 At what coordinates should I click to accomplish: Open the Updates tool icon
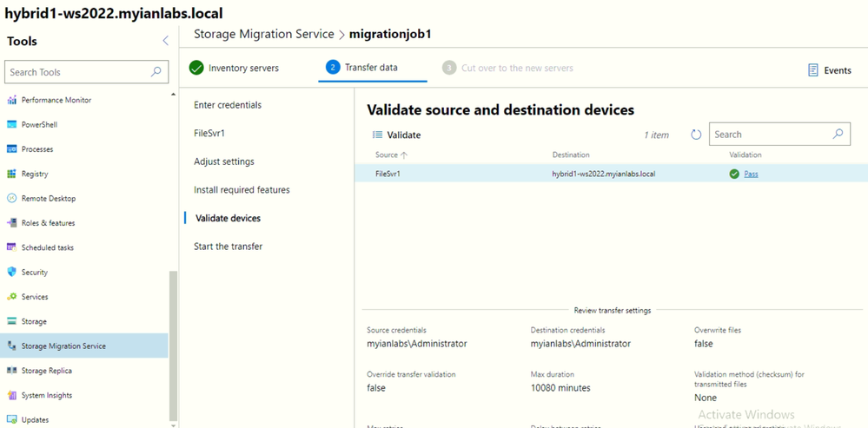click(x=12, y=419)
